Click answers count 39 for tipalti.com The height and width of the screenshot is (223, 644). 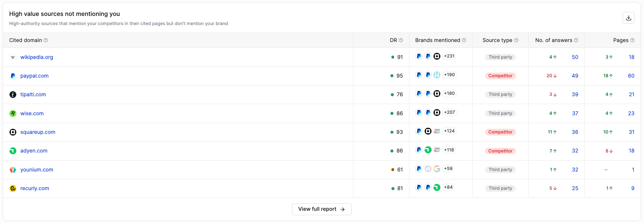click(x=575, y=95)
